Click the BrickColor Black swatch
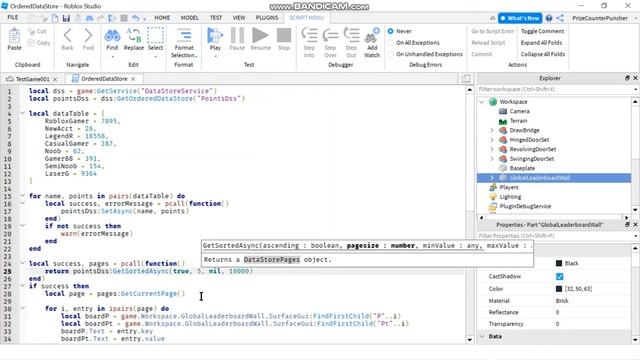This screenshot has width=640, height=360. click(x=559, y=263)
